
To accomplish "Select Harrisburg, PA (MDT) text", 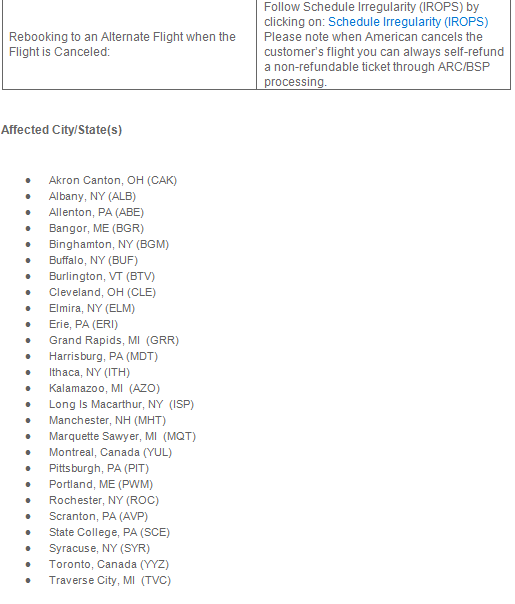I will pos(103,356).
